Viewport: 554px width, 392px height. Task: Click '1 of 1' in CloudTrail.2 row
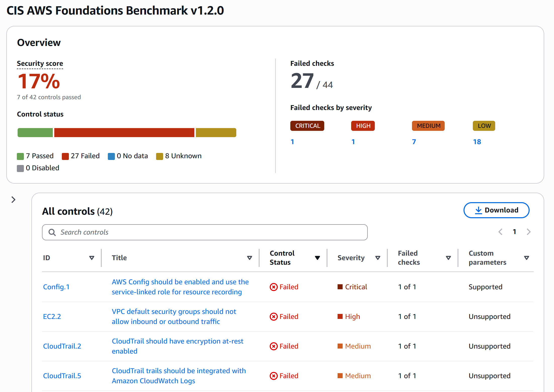(407, 346)
